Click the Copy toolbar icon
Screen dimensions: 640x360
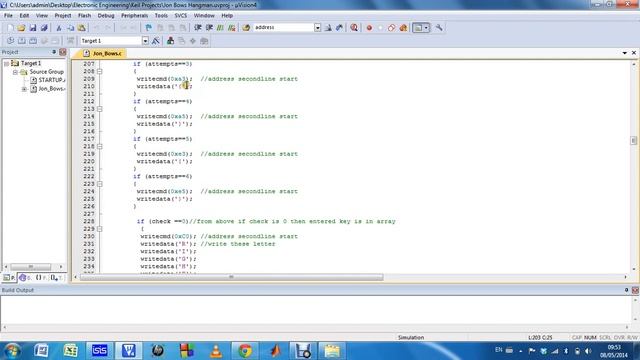70,28
